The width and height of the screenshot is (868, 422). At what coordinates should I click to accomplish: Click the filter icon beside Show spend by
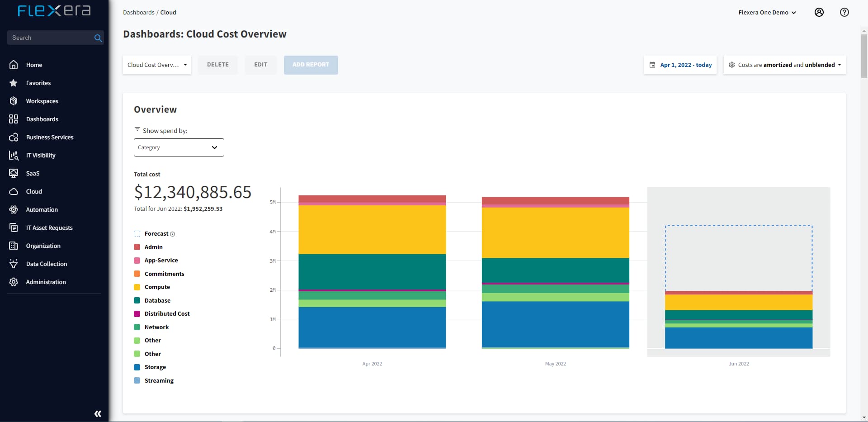tap(137, 129)
